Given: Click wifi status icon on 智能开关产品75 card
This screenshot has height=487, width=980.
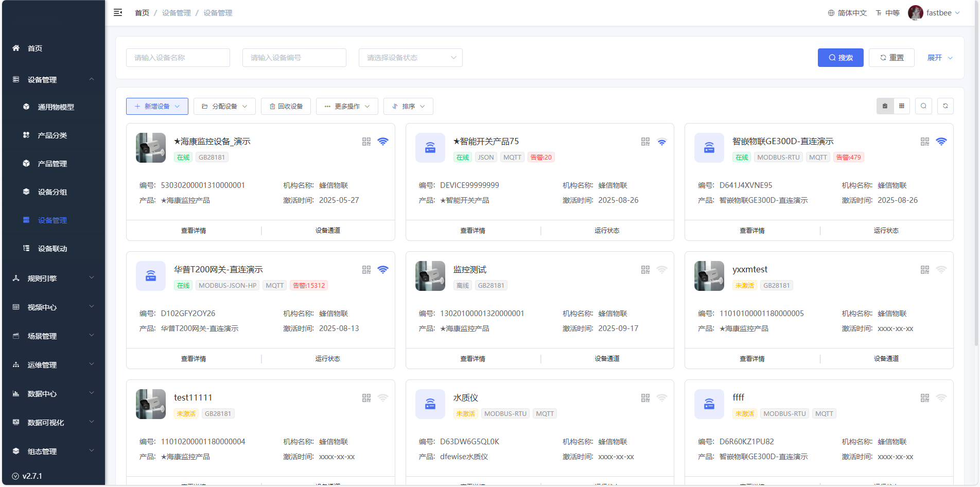Looking at the screenshot, I should pyautogui.click(x=662, y=142).
